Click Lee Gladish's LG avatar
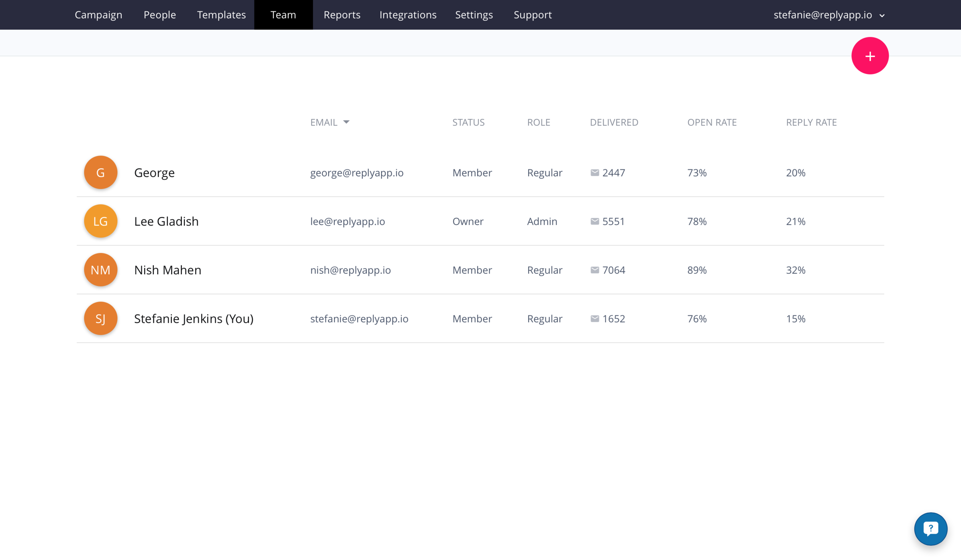The width and height of the screenshot is (961, 560). [101, 221]
